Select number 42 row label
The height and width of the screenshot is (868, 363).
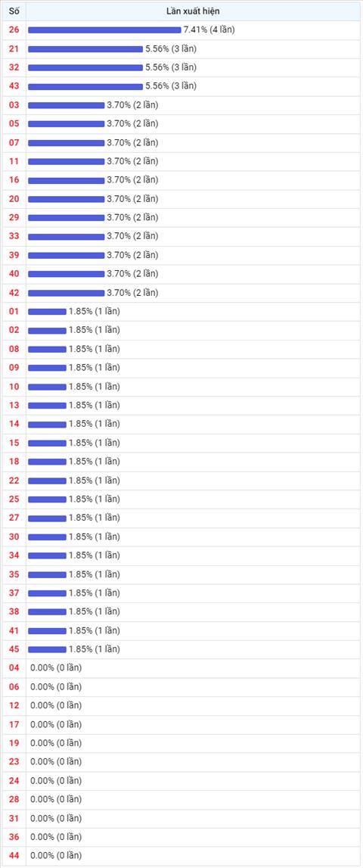(x=14, y=293)
